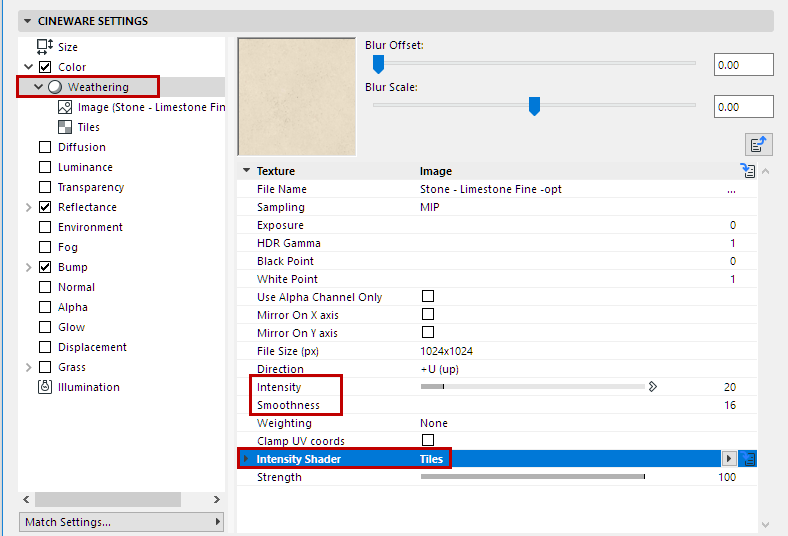Enable the Luminance channel checkbox
The width and height of the screenshot is (788, 536).
click(45, 167)
